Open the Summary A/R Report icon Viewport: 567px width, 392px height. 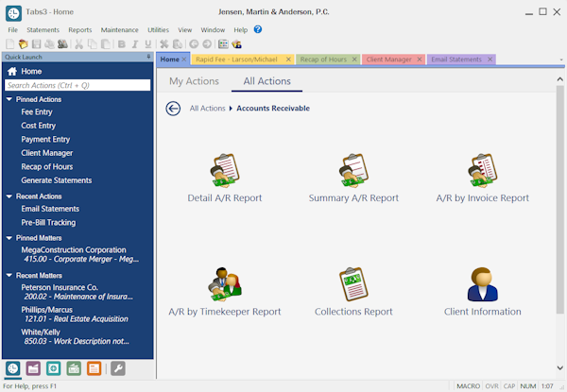click(353, 171)
